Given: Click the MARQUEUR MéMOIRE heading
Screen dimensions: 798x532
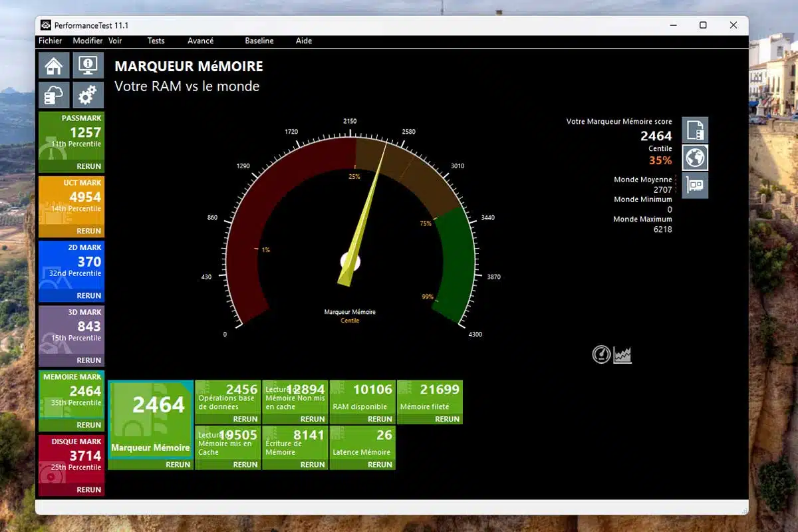Looking at the screenshot, I should point(189,66).
